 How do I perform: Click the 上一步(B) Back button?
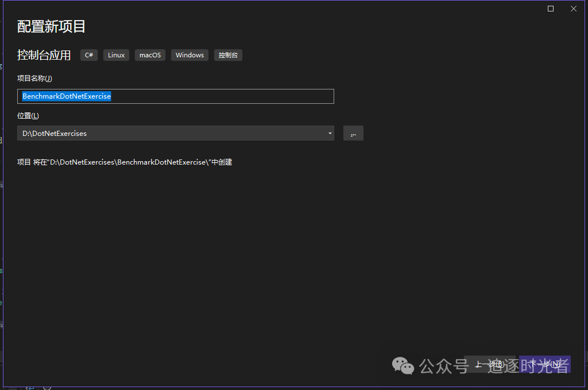tap(489, 364)
